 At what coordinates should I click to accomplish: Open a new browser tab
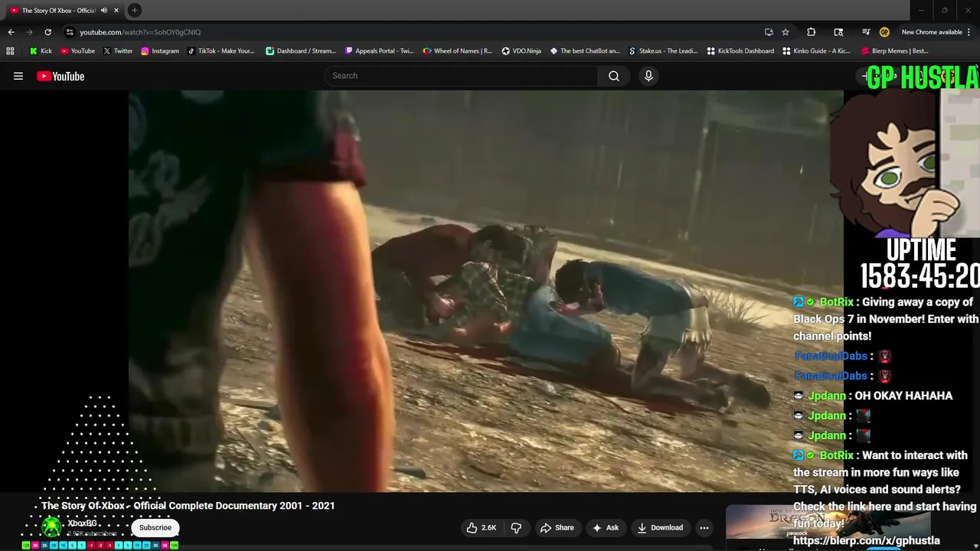point(135,10)
